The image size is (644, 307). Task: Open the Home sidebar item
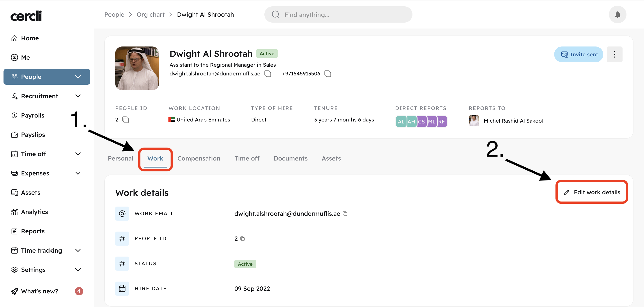(30, 38)
